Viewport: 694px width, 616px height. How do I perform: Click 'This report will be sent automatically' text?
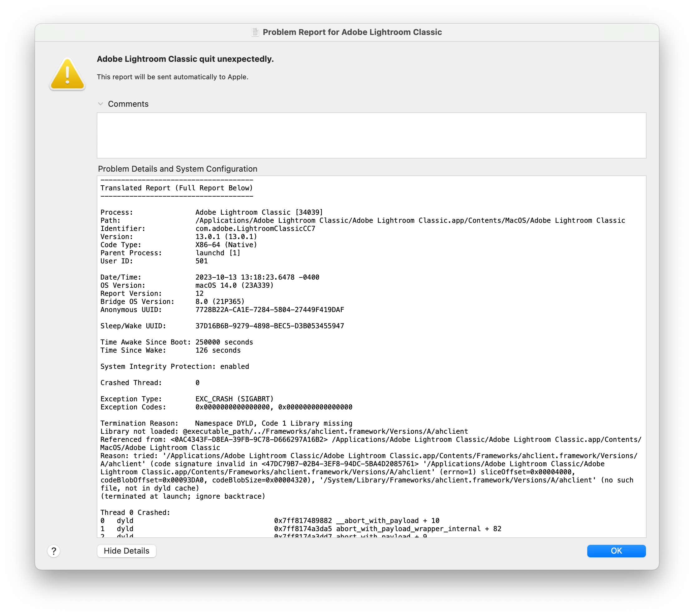(x=173, y=77)
